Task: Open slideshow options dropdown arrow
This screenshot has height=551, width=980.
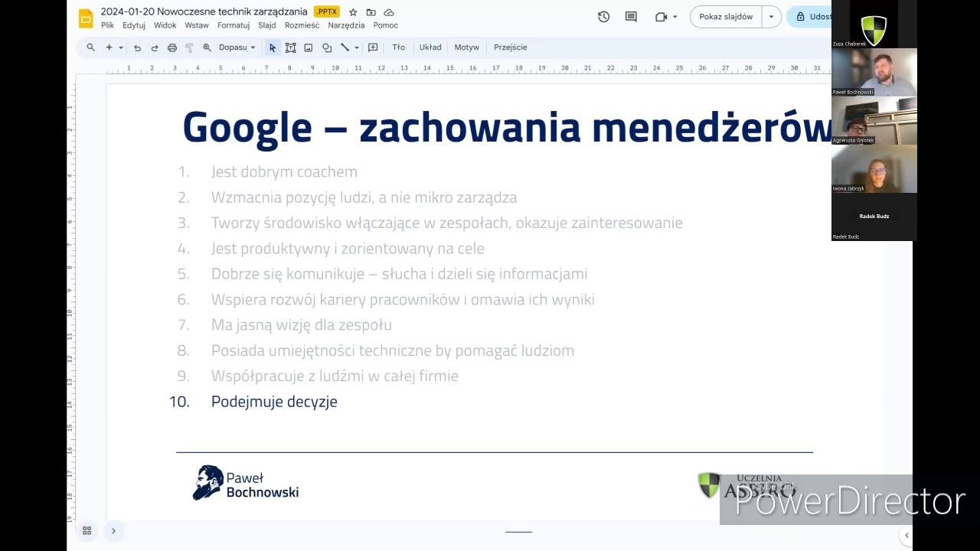Action: 771,17
